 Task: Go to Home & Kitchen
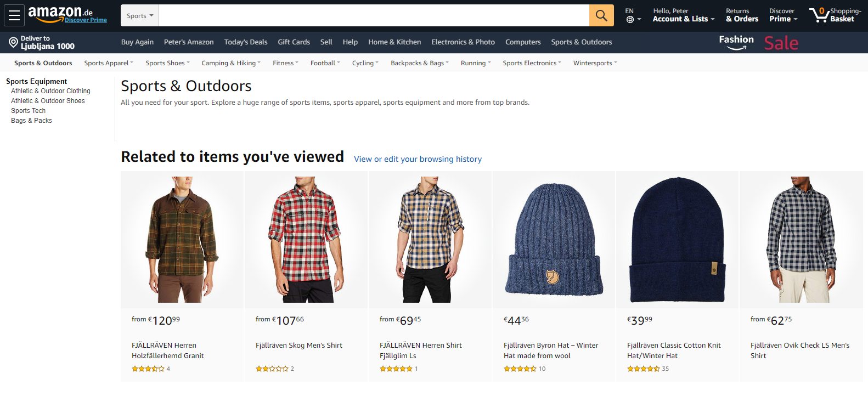pos(394,42)
